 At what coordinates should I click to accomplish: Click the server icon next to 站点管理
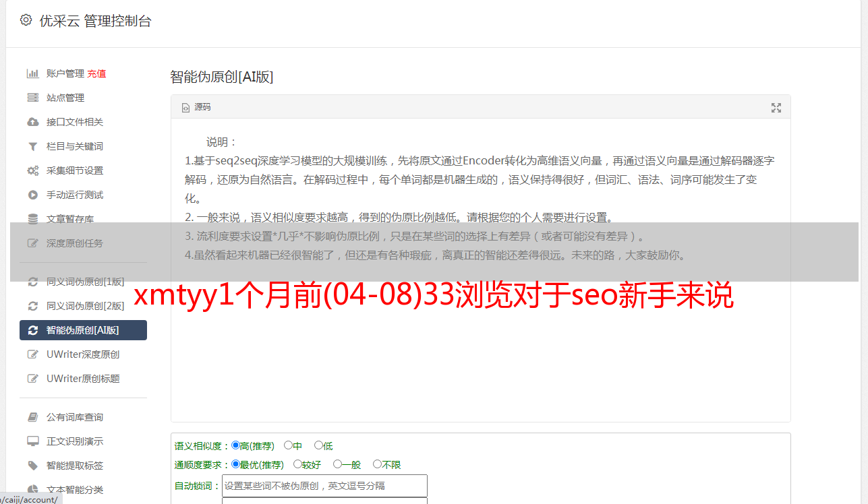coord(32,98)
